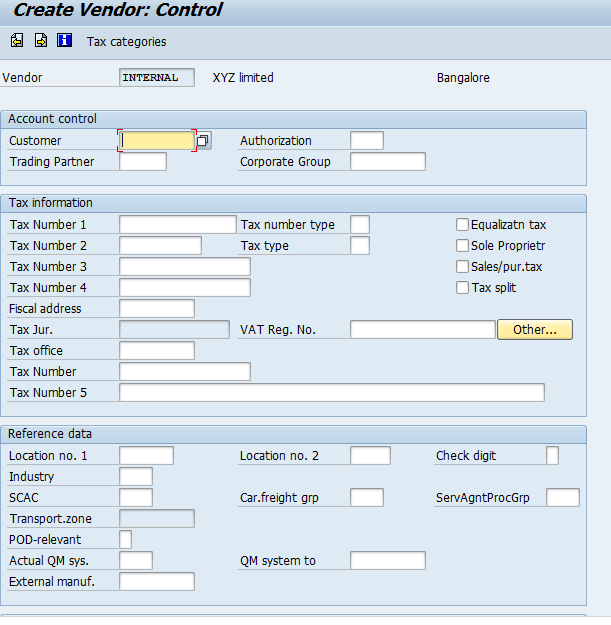This screenshot has width=611, height=625.
Task: Go to the next screen icon
Action: click(41, 40)
